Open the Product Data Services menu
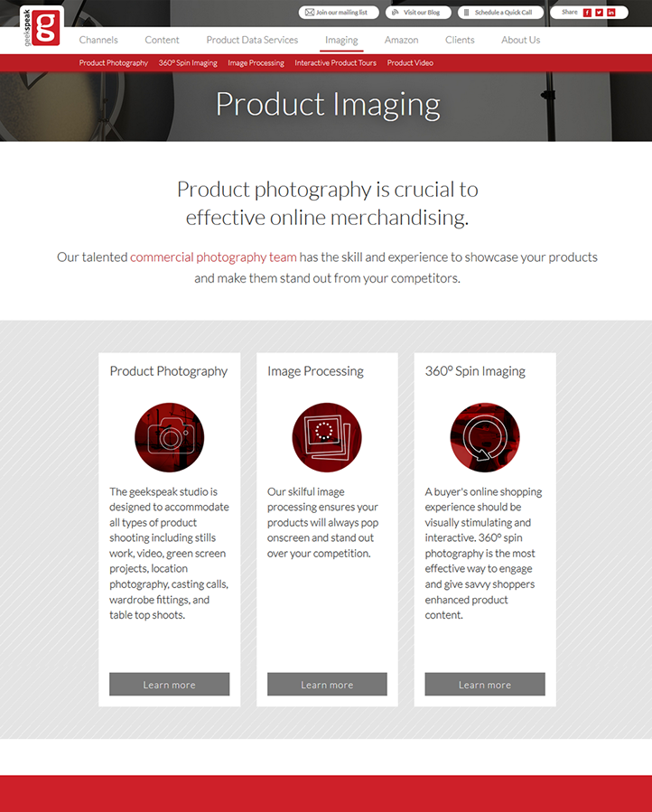Image resolution: width=652 pixels, height=812 pixels. (252, 40)
